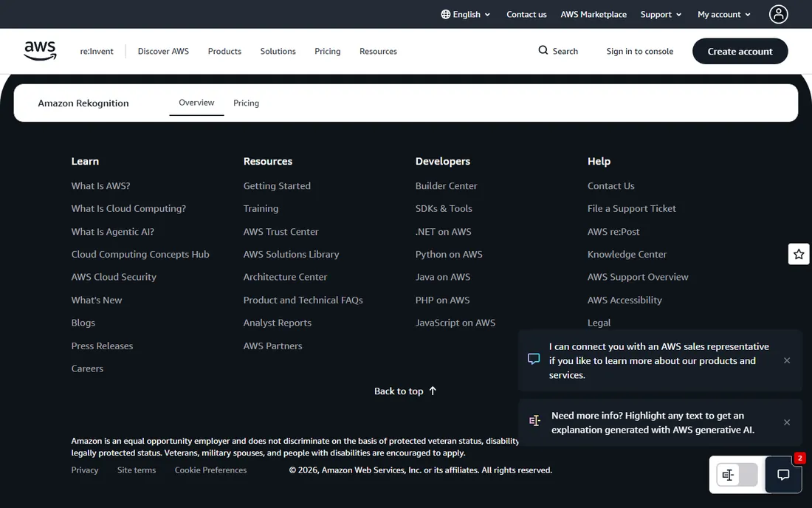Open the SDKs & Tools link

[444, 208]
